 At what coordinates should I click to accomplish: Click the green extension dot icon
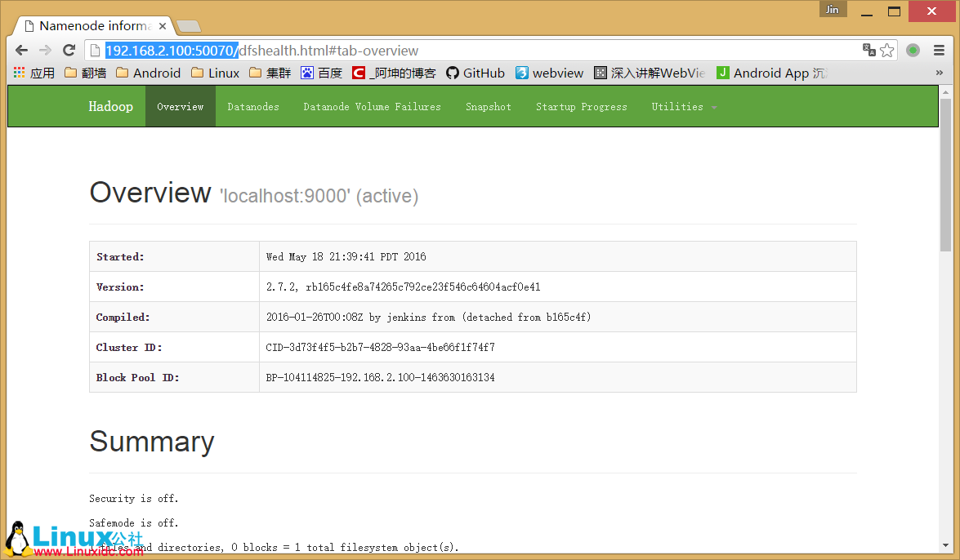[x=913, y=50]
